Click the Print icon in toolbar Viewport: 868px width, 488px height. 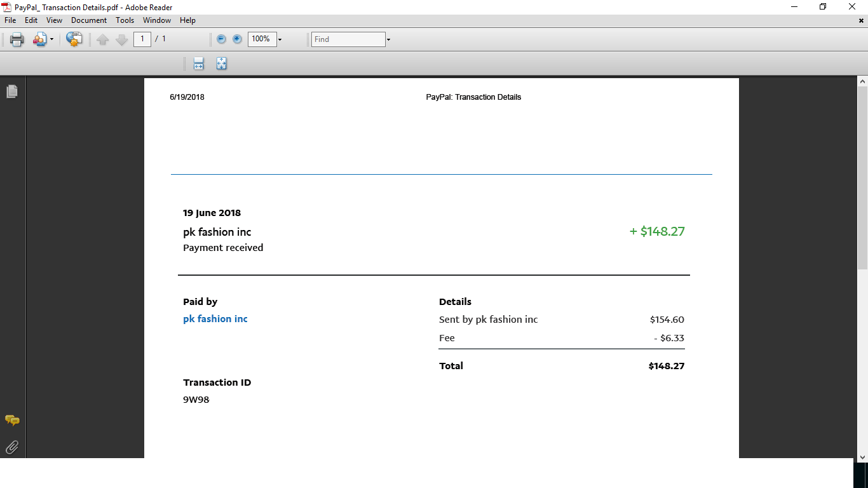tap(17, 39)
